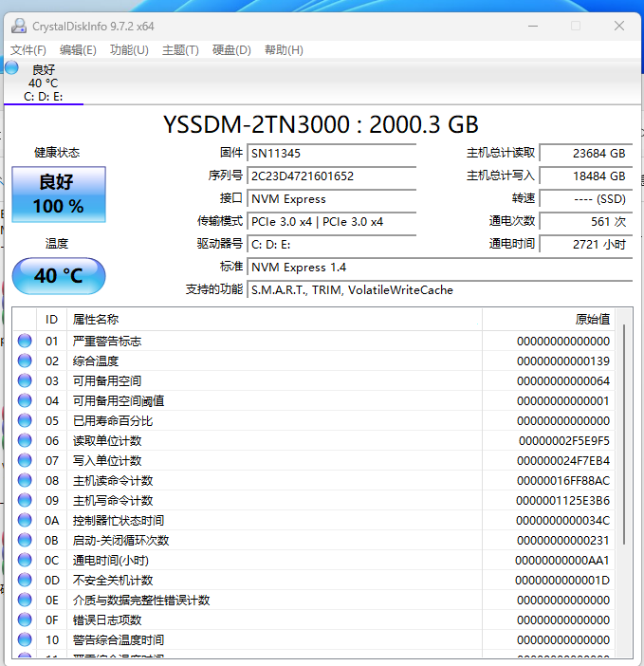644x666 pixels.
Task: Open the 主题(T) menu
Action: coord(180,50)
